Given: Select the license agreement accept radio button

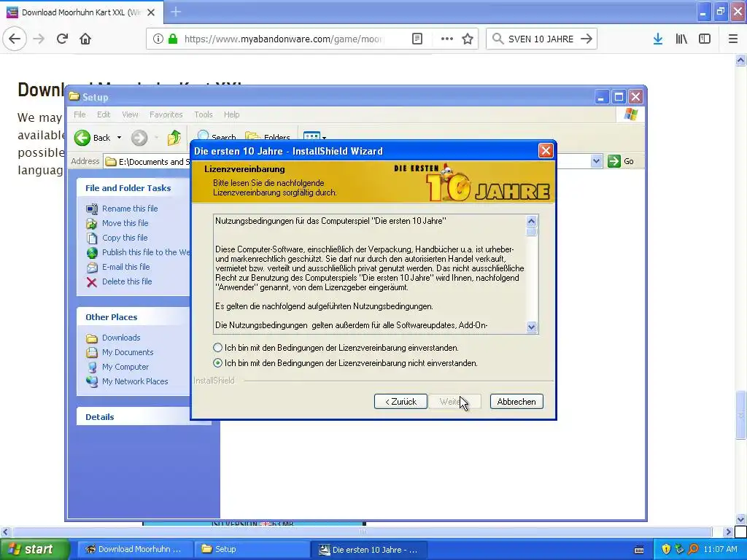Looking at the screenshot, I should click(x=217, y=348).
